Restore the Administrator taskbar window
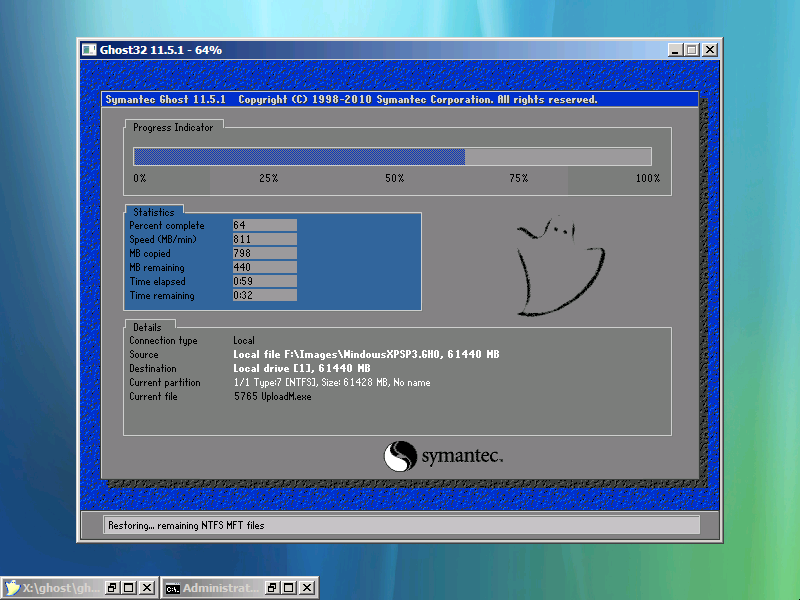800x600 pixels. tap(271, 588)
